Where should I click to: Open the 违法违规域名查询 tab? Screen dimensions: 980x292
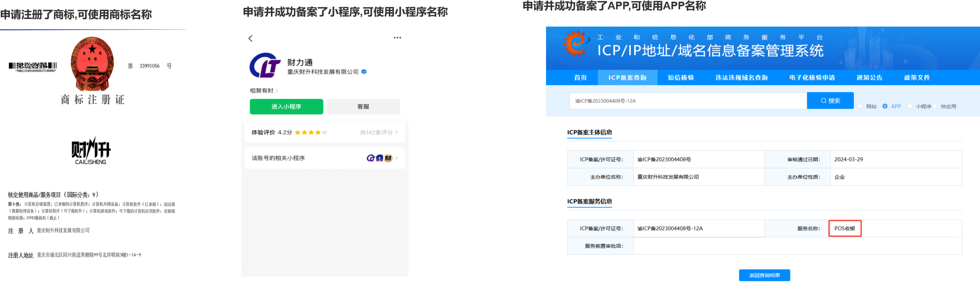click(x=741, y=77)
